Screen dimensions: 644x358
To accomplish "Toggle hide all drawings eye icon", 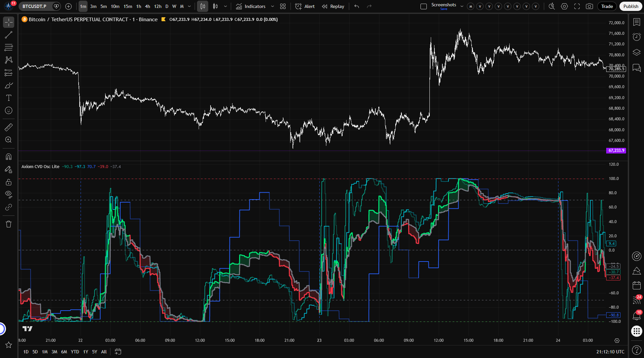I will 9,194.
